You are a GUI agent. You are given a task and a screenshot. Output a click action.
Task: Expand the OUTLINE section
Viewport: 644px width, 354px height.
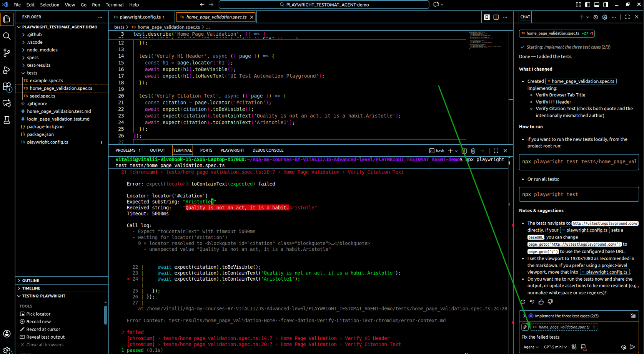point(30,281)
